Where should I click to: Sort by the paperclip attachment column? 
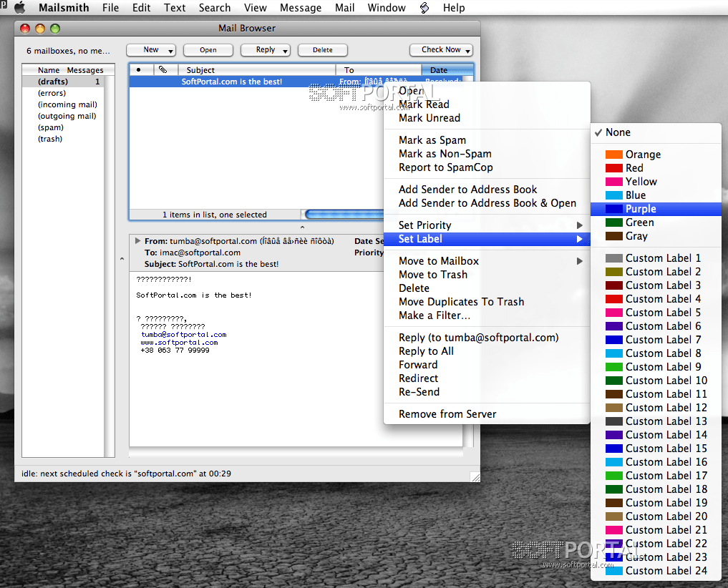(163, 70)
